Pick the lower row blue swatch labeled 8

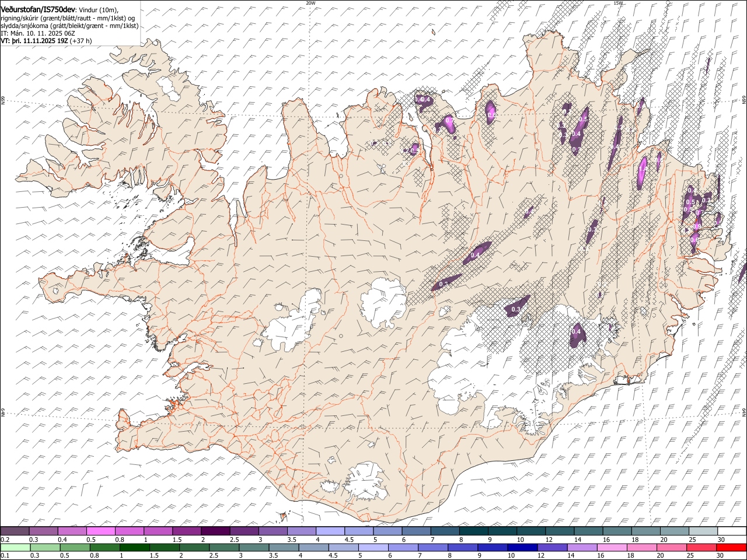(x=462, y=547)
